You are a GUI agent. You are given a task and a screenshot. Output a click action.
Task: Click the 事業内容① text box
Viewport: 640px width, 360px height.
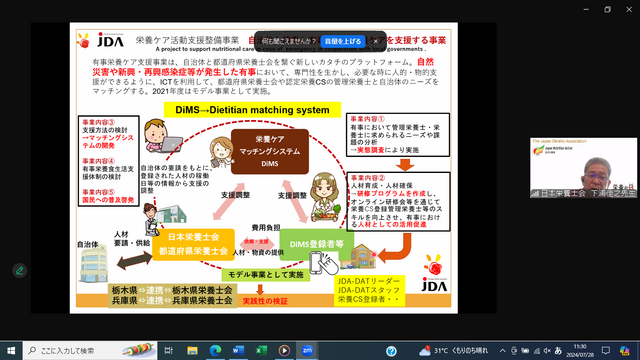[x=398, y=135]
